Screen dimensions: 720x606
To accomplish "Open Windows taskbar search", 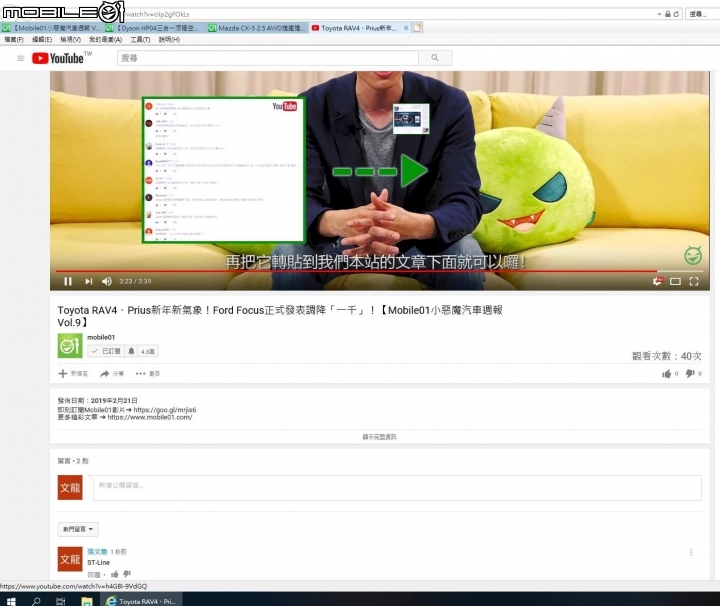I will 36,601.
